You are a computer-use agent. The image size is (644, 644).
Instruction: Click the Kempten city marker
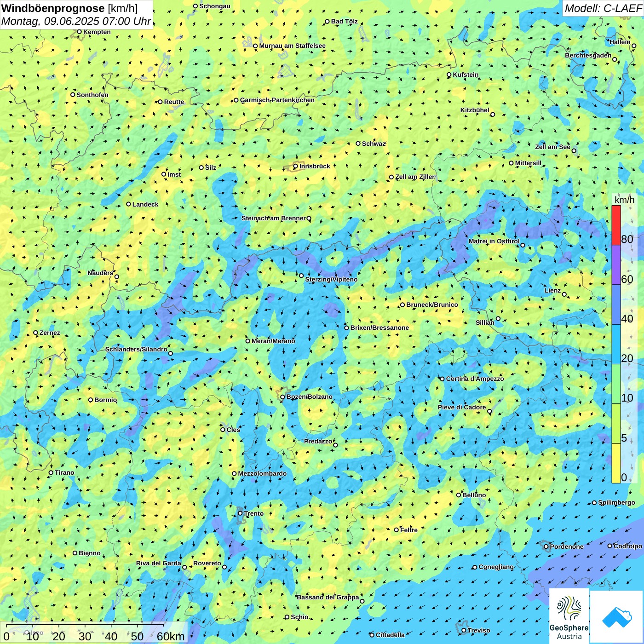click(79, 32)
